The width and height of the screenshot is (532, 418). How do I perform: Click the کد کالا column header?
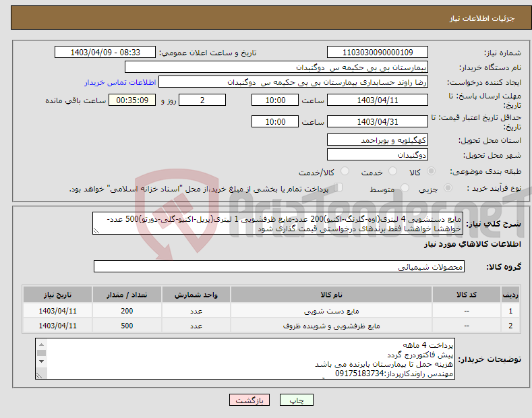(467, 295)
